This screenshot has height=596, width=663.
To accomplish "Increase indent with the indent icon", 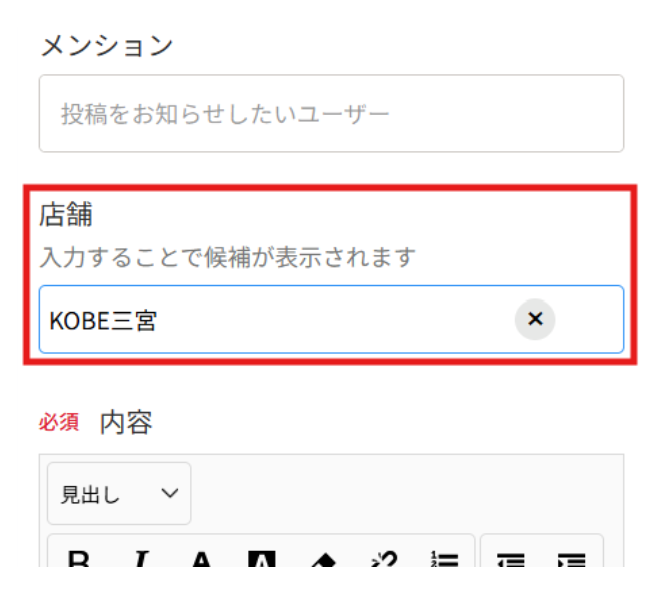I will point(572,560).
